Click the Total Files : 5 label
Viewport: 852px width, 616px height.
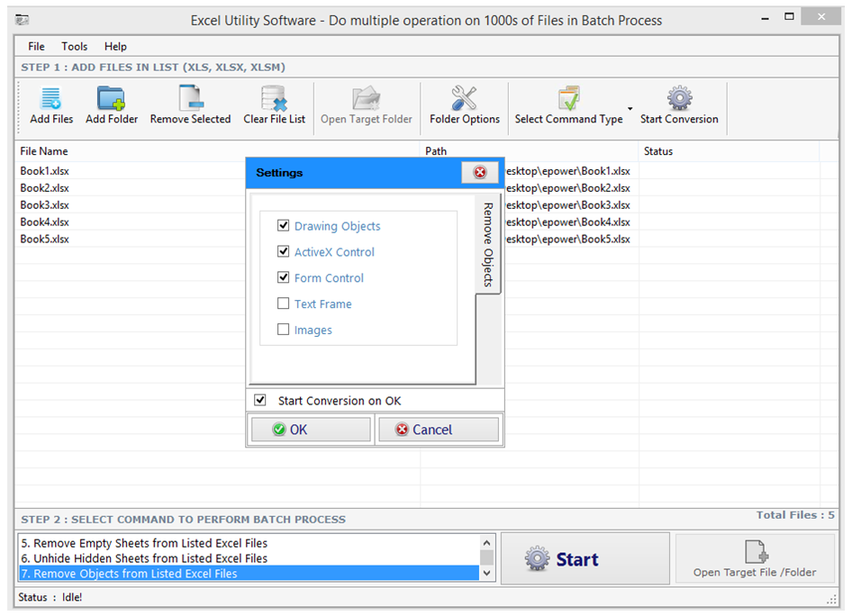tap(795, 515)
